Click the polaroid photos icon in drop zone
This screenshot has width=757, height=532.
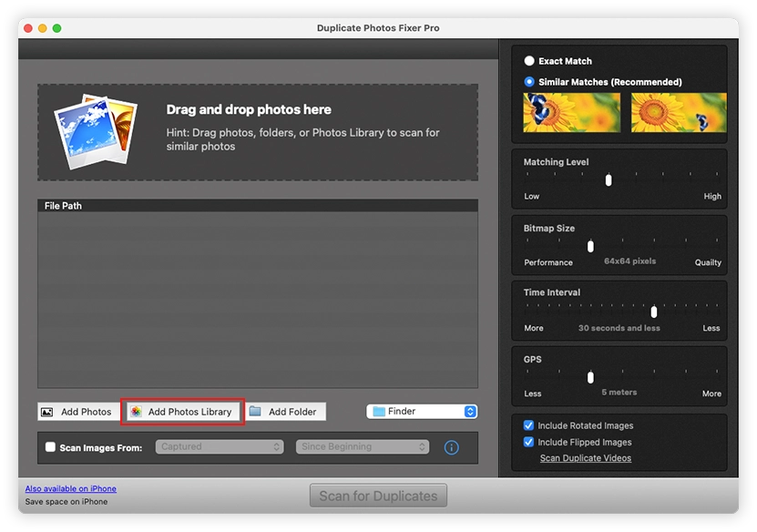coord(96,131)
